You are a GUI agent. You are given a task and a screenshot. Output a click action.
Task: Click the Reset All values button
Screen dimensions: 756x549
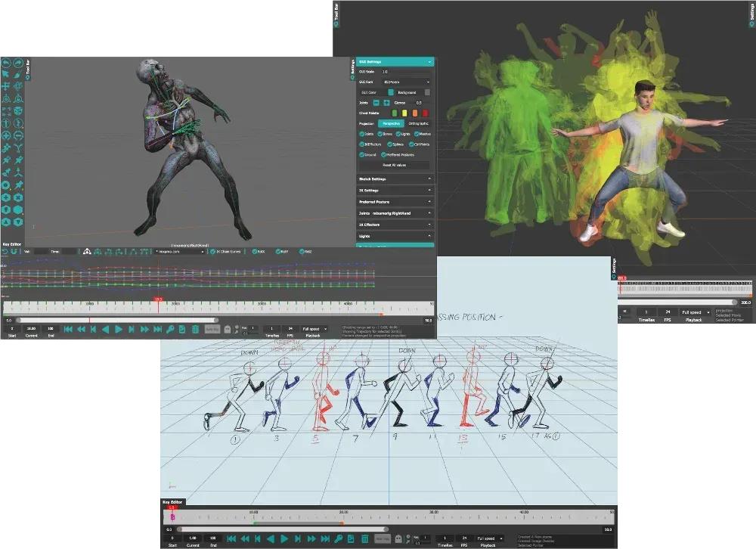(395, 165)
